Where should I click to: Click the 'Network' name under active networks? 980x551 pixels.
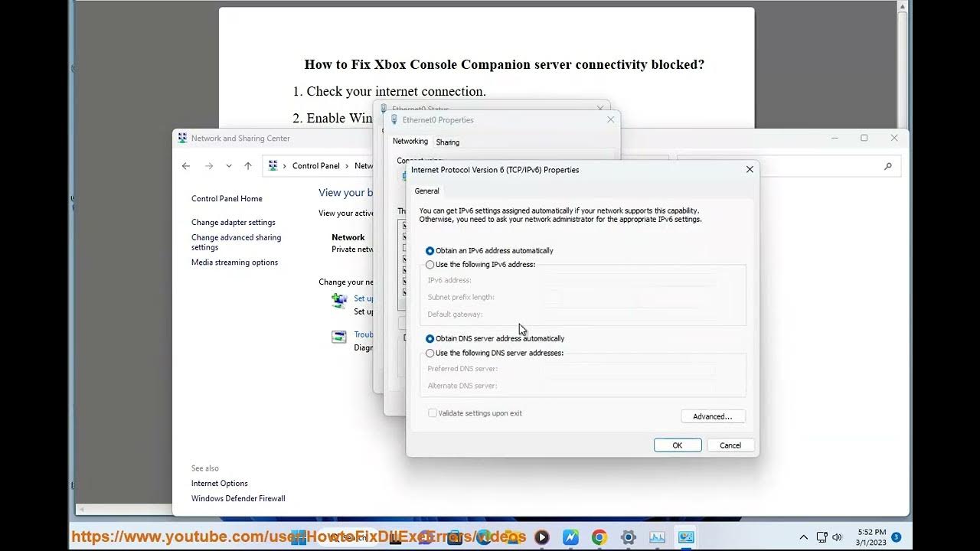[348, 238]
